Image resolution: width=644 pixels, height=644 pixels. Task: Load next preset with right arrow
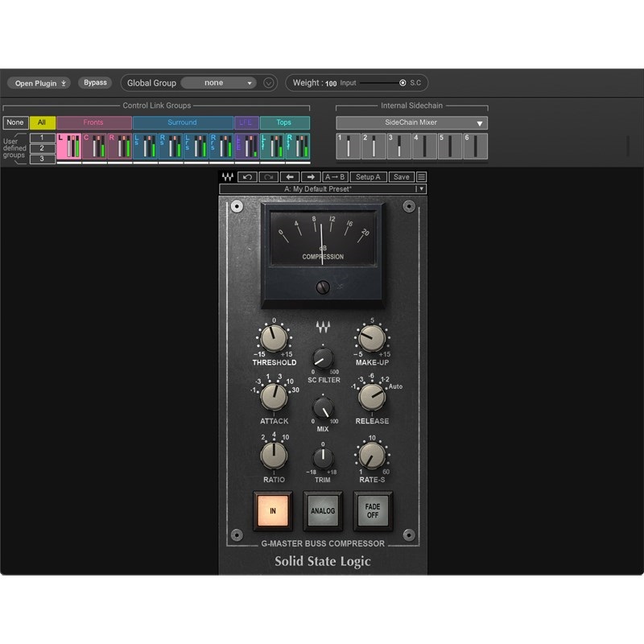point(311,177)
